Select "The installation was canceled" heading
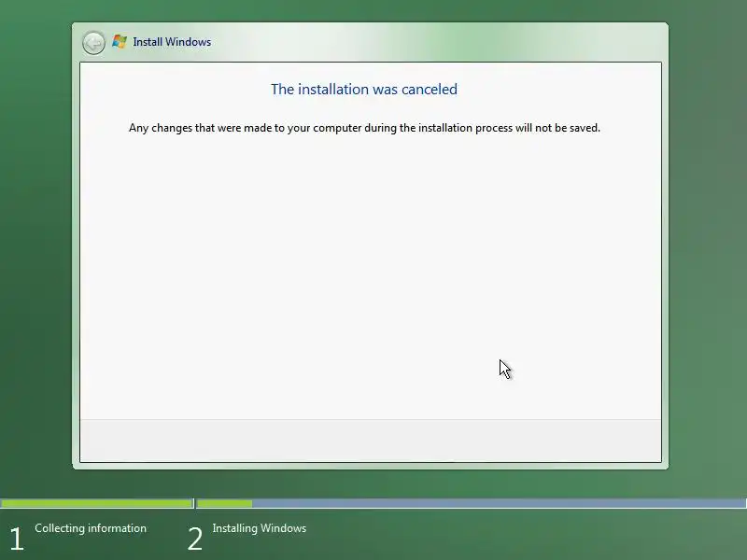This screenshot has width=747, height=560. click(364, 89)
